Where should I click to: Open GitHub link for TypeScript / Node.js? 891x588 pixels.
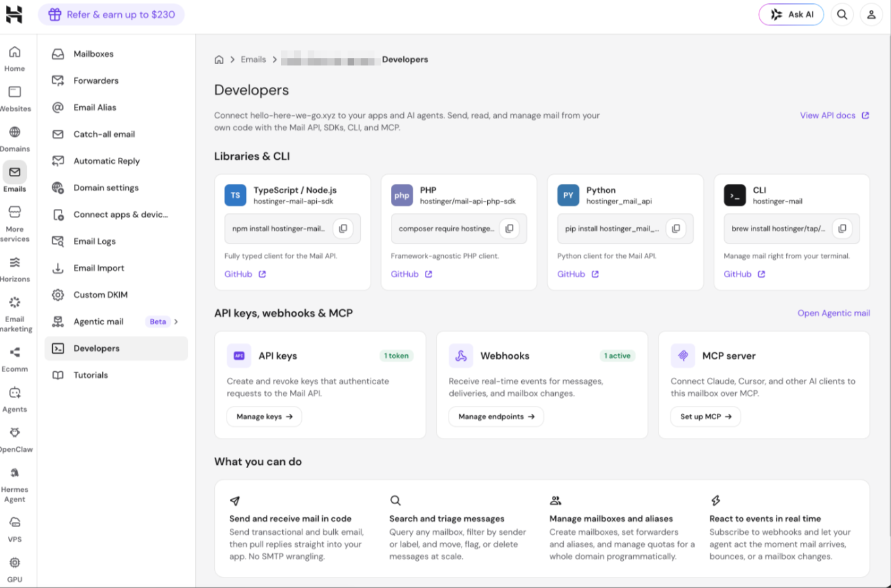[x=245, y=274]
